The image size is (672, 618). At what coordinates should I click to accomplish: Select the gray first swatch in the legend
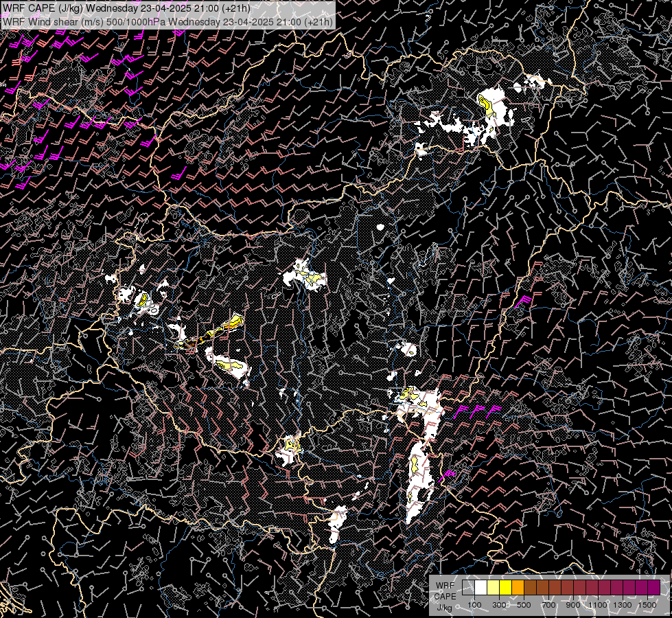[468, 587]
